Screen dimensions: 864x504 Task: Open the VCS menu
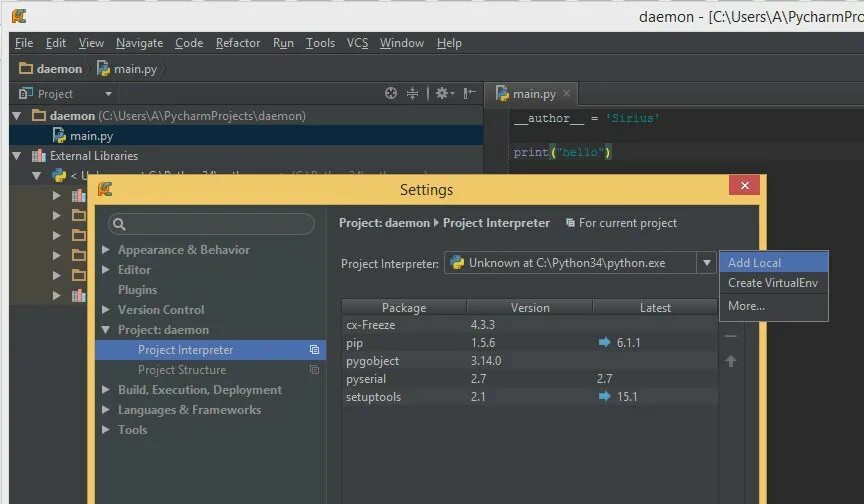pos(357,43)
